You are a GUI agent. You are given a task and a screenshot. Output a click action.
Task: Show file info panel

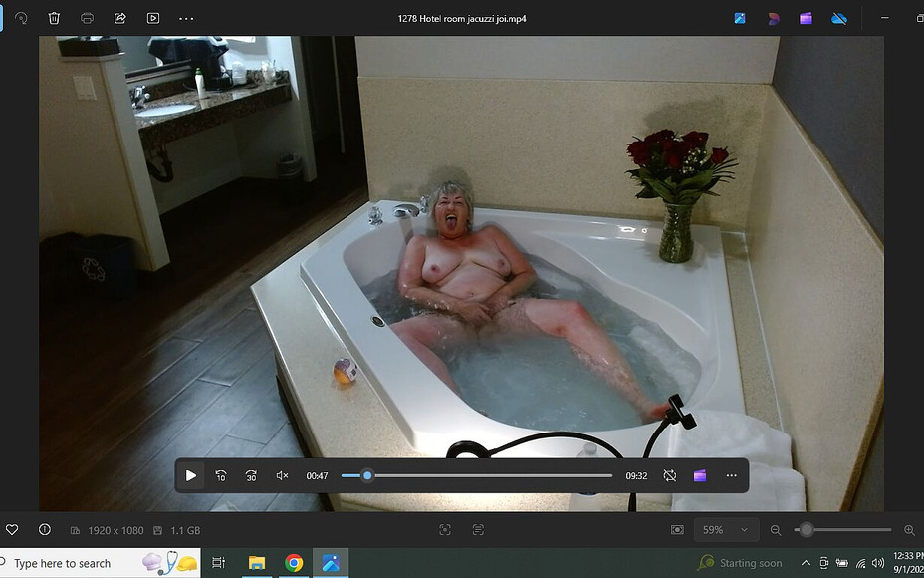click(45, 530)
